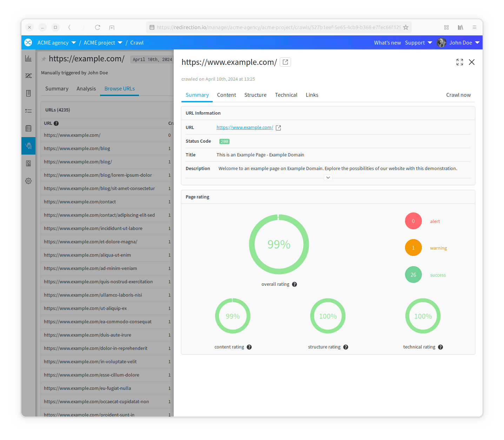Open page in new window icon beside heading
The width and height of the screenshot is (504, 440).
(285, 62)
